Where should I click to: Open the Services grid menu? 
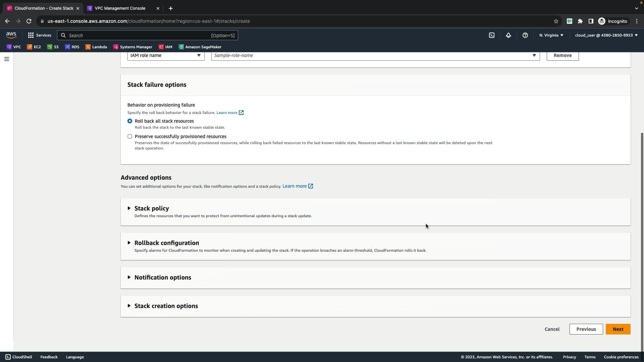(x=40, y=35)
